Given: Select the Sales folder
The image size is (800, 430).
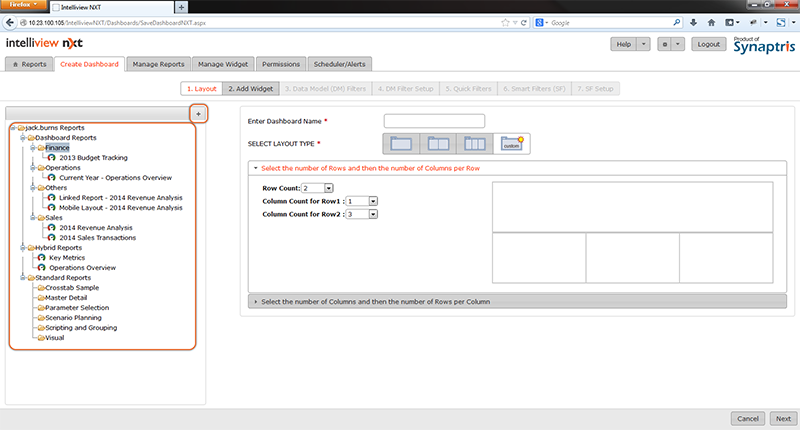Looking at the screenshot, I should [54, 218].
